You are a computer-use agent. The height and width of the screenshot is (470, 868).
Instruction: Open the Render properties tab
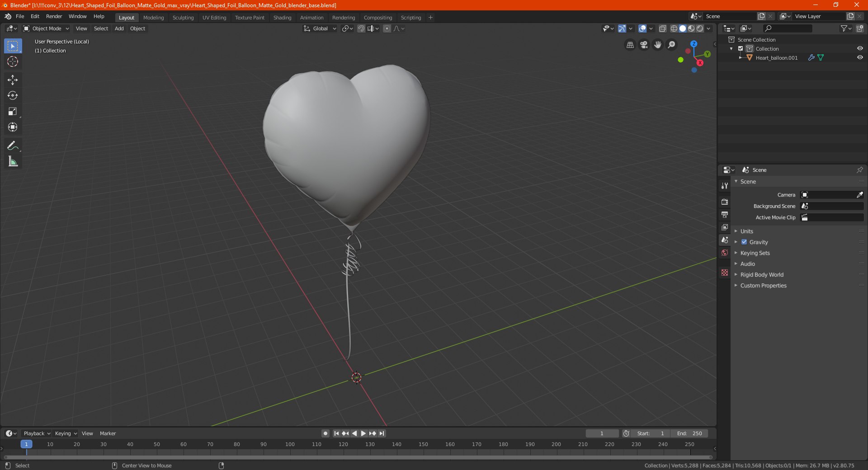click(x=725, y=202)
